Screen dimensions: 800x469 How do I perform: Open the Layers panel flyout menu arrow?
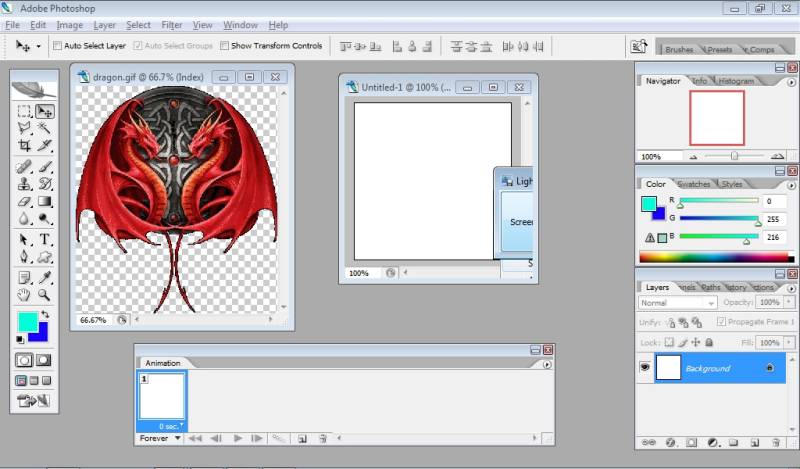791,288
